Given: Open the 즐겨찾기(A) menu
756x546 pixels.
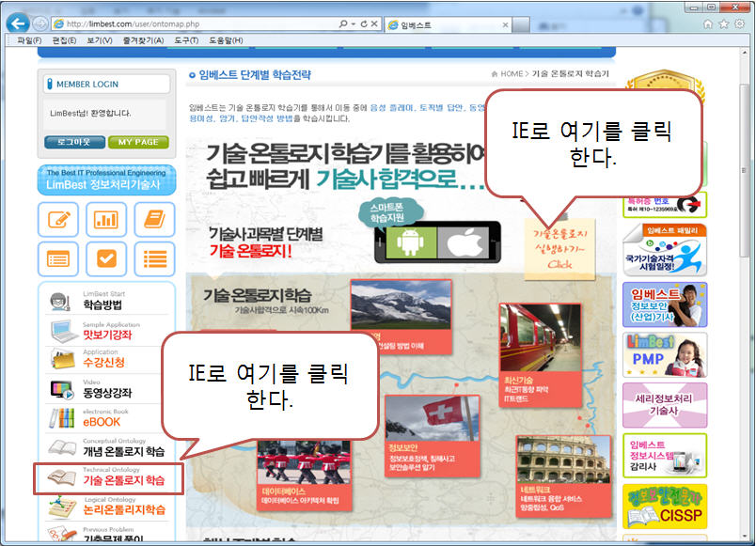Looking at the screenshot, I should point(143,40).
